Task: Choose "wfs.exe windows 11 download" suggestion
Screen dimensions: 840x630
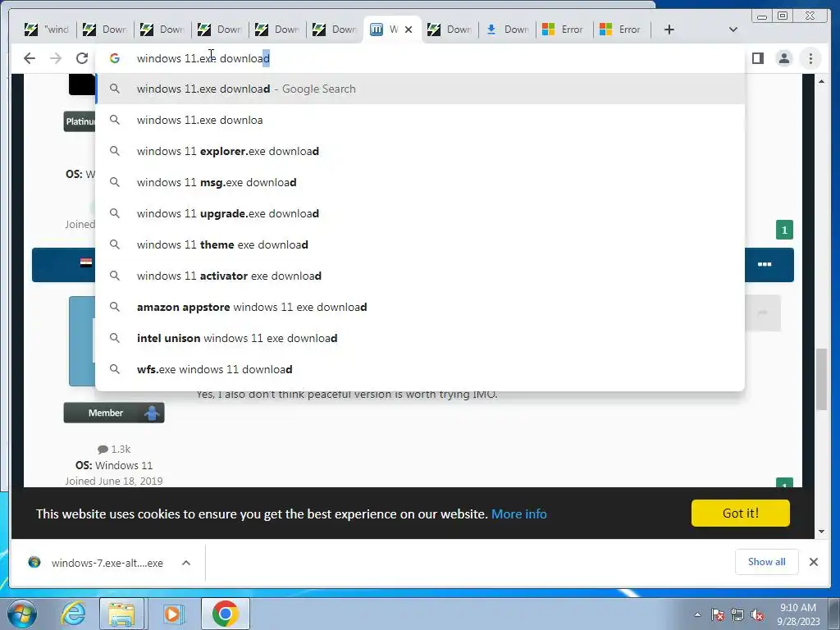Action: (420, 369)
